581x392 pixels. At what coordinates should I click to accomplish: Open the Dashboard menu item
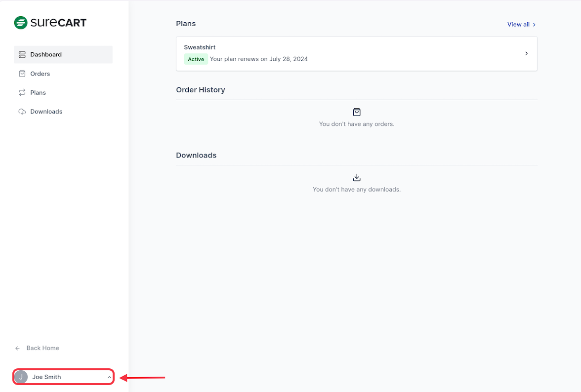[46, 55]
